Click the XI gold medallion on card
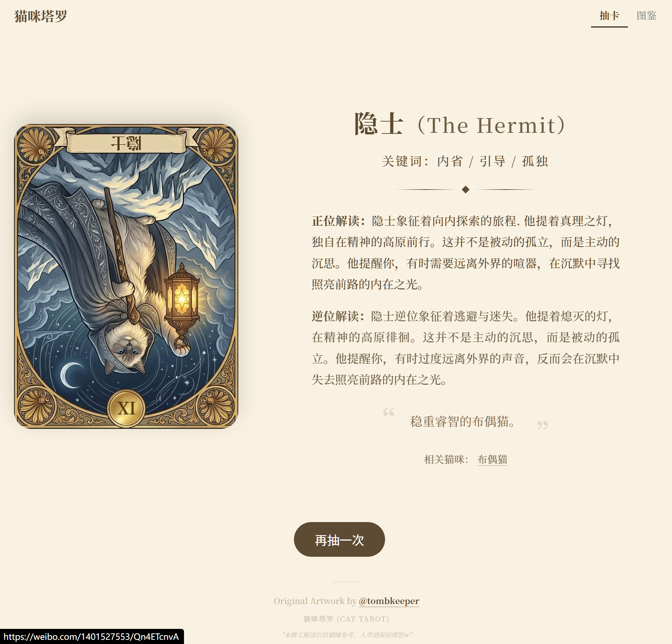672x644 pixels. point(126,408)
